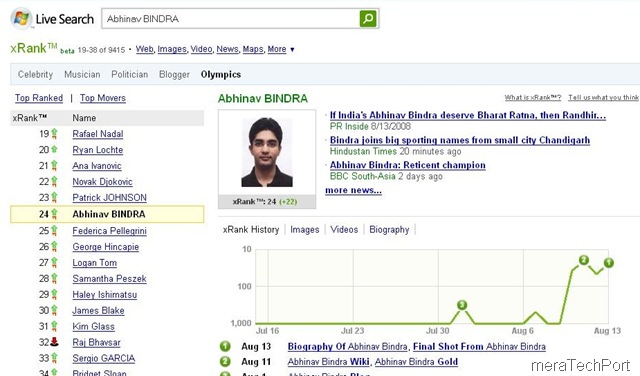Click numbered bullet 1 beside Aug 13 entry
Screen dimensions: 640x376
[x=225, y=346]
